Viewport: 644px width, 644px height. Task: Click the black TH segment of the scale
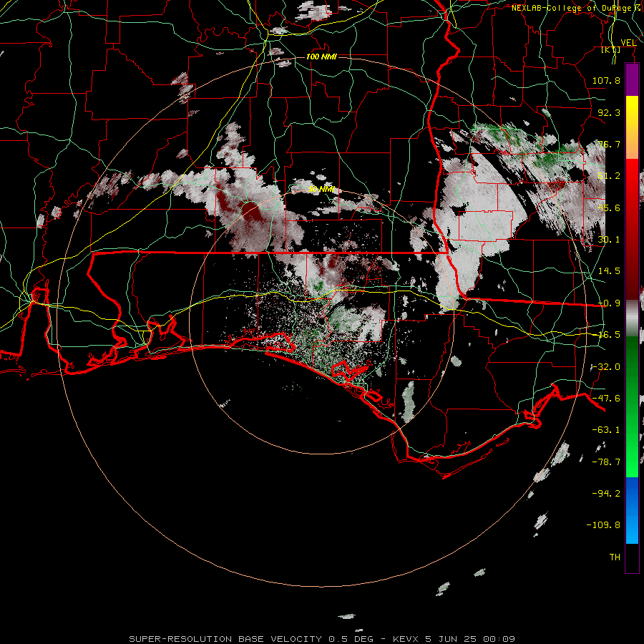coord(632,557)
